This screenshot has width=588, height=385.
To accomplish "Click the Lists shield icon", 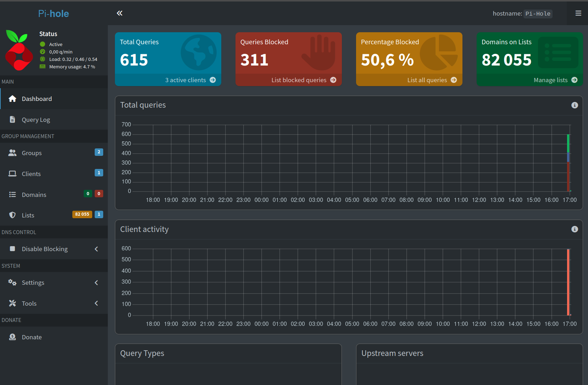I will point(12,215).
